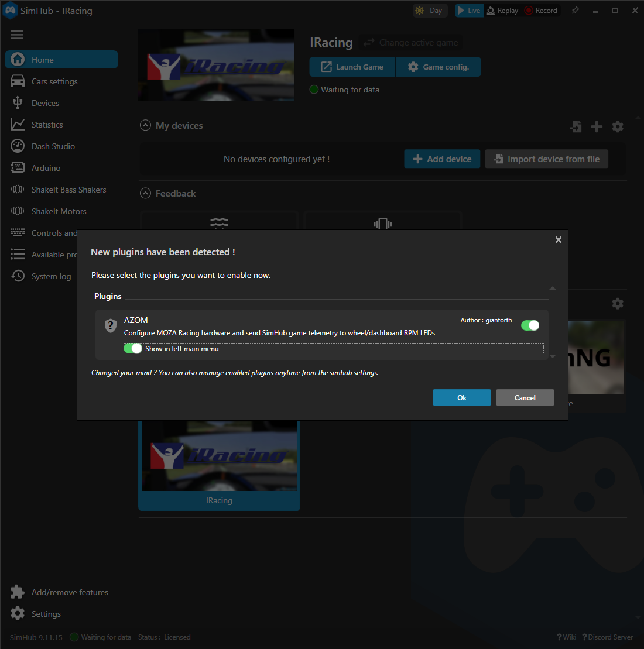Open My devices gear settings icon
The image size is (644, 649).
pos(618,126)
